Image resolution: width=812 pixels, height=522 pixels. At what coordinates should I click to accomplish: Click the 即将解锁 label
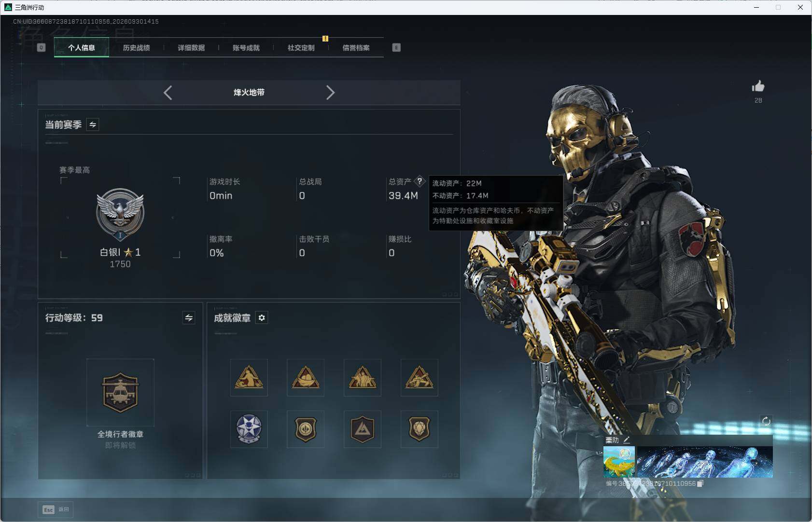pos(120,445)
